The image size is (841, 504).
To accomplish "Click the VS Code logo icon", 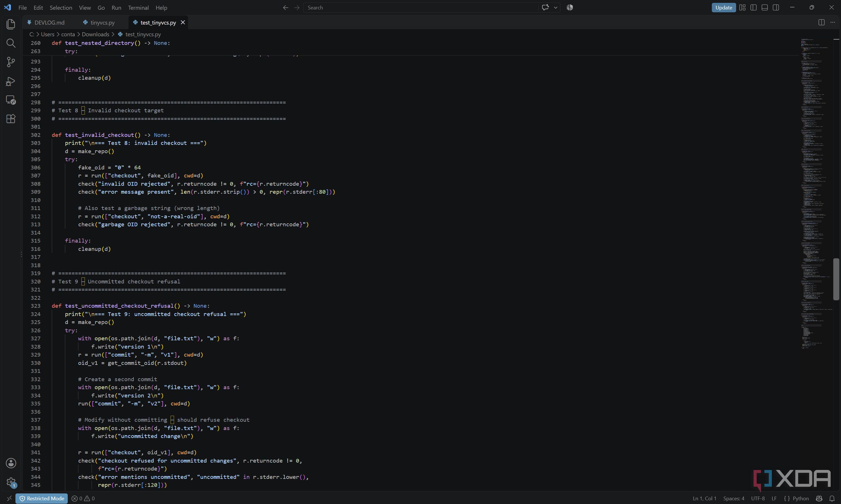I will click(7, 7).
